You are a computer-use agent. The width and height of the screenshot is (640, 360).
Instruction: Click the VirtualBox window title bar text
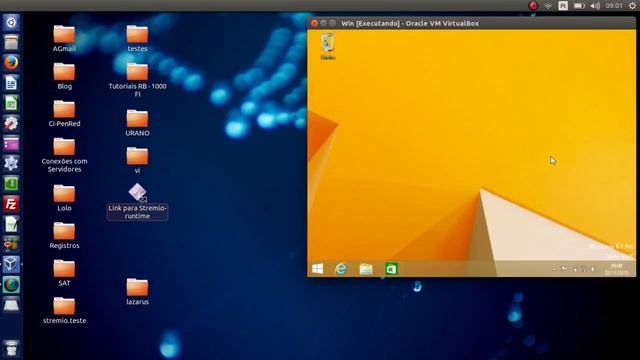(410, 23)
